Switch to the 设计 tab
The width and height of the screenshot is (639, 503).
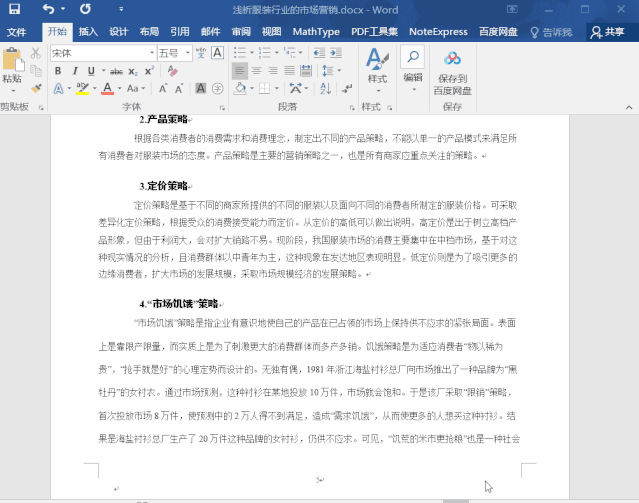click(x=119, y=32)
